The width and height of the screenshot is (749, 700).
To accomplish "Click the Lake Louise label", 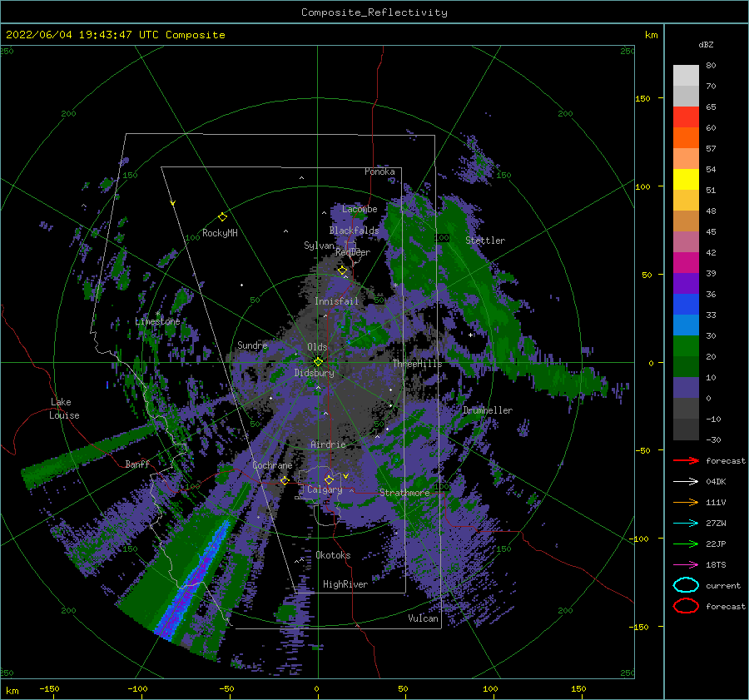I will (64, 409).
